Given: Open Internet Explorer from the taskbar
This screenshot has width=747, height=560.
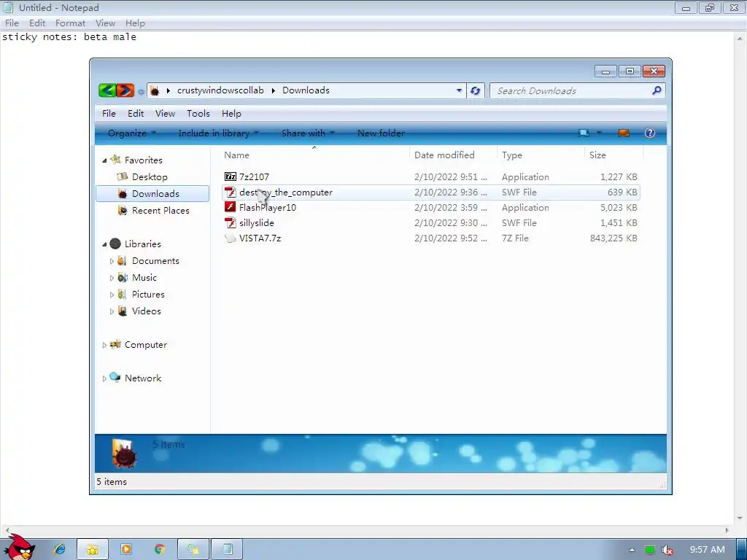Looking at the screenshot, I should pos(60,549).
